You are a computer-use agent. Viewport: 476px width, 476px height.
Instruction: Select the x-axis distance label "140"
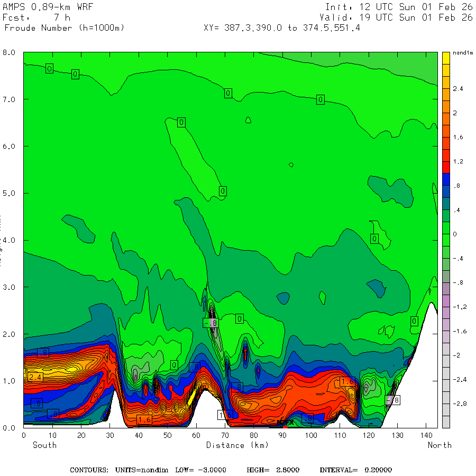point(426,436)
